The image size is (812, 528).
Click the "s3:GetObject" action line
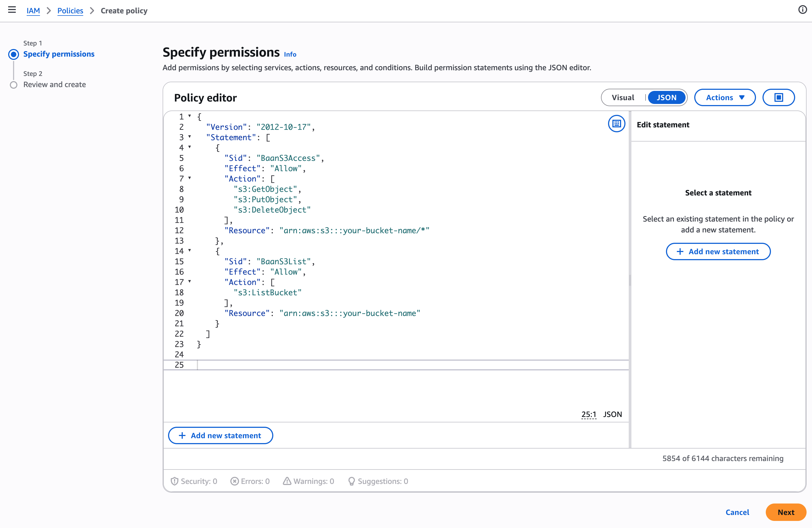coord(265,189)
